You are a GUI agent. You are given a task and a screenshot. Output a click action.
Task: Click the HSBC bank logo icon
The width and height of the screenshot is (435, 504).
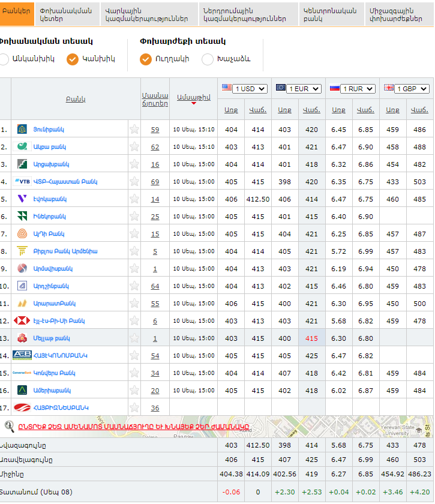22,320
